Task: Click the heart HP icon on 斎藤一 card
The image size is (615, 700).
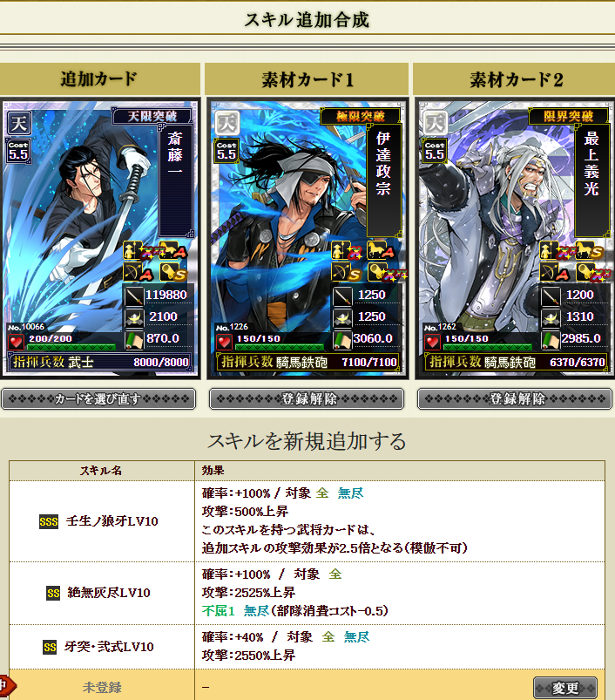Action: pyautogui.click(x=17, y=343)
